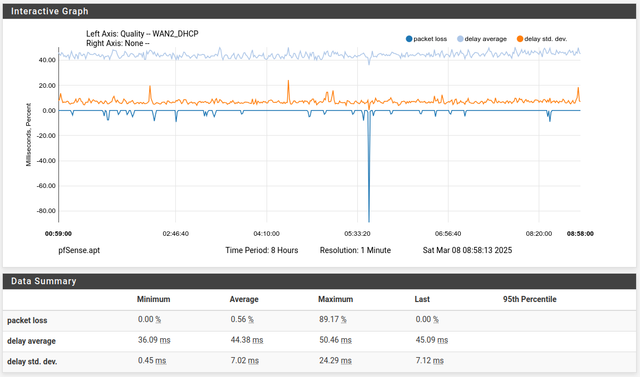Image resolution: width=640 pixels, height=377 pixels.
Task: Click the Last column header
Action: (x=422, y=299)
